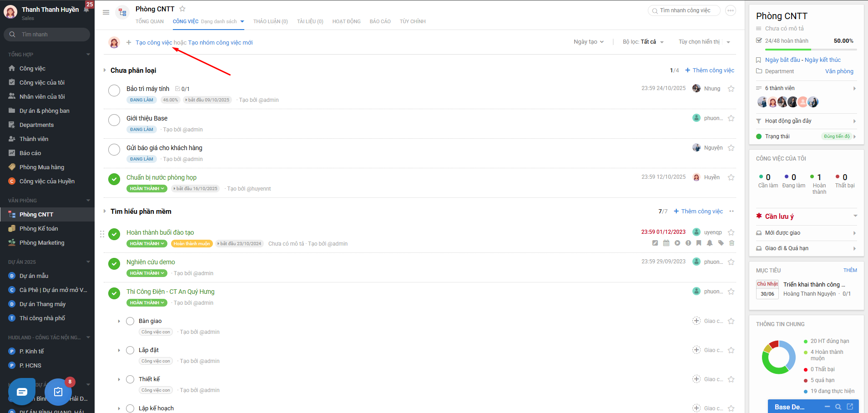
Task: Click the reminder bell on 'Hoàn thành buổi đào tạo'
Action: 710,243
